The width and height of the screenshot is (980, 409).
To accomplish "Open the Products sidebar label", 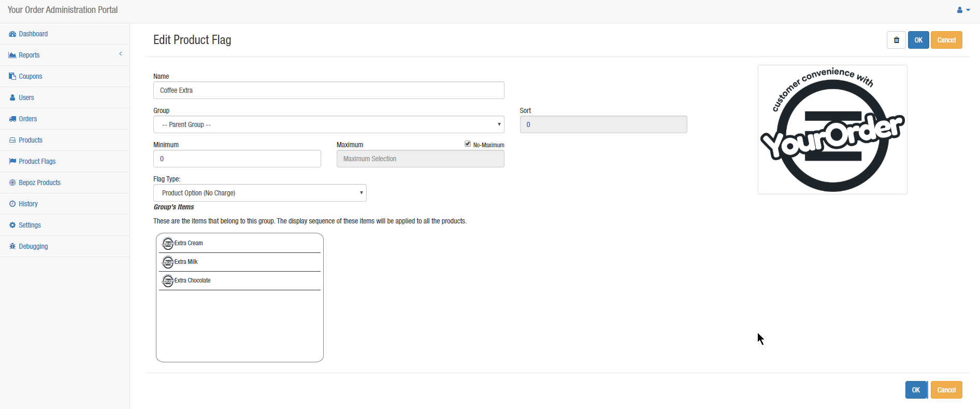I will pyautogui.click(x=31, y=140).
